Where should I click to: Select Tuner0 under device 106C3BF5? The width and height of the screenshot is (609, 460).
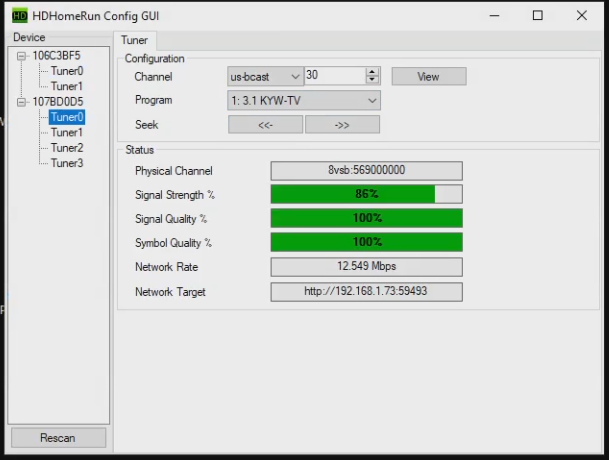[67, 71]
